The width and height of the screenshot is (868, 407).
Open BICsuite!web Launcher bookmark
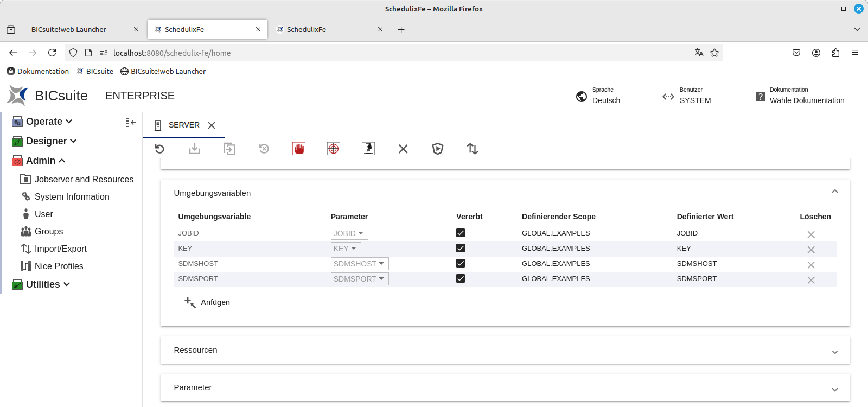coord(163,71)
